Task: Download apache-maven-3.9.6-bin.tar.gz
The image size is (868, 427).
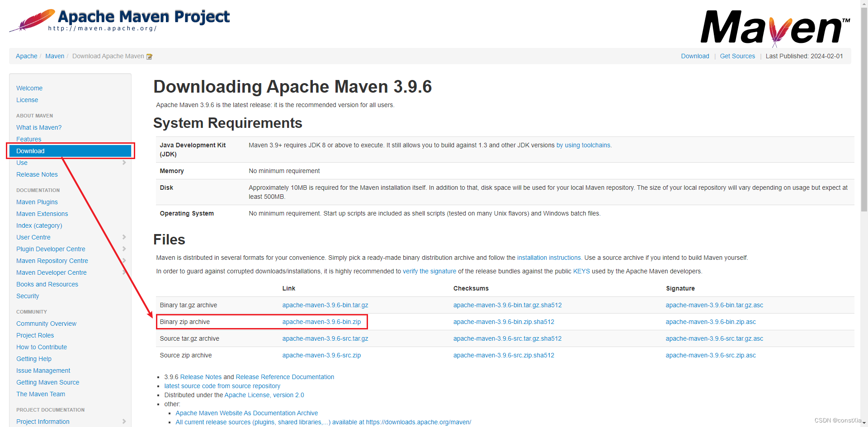Action: coord(325,305)
